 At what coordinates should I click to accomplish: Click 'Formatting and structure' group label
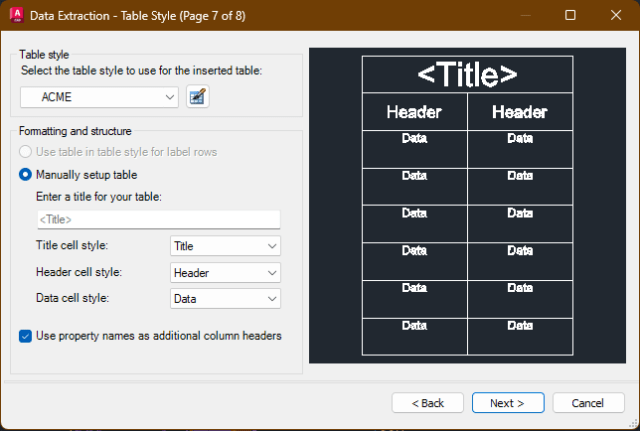tap(75, 131)
